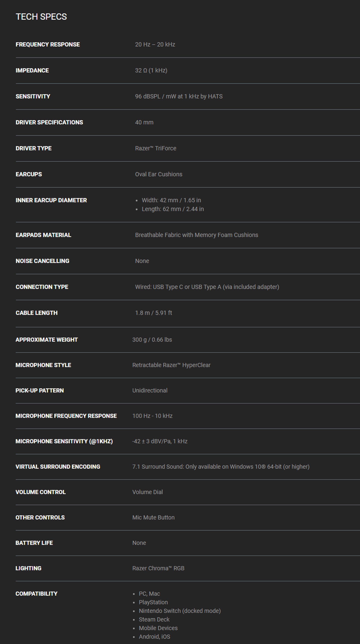Click 'Retractable Razer™ HyperClear'
This screenshot has width=360, height=644.
(x=172, y=366)
